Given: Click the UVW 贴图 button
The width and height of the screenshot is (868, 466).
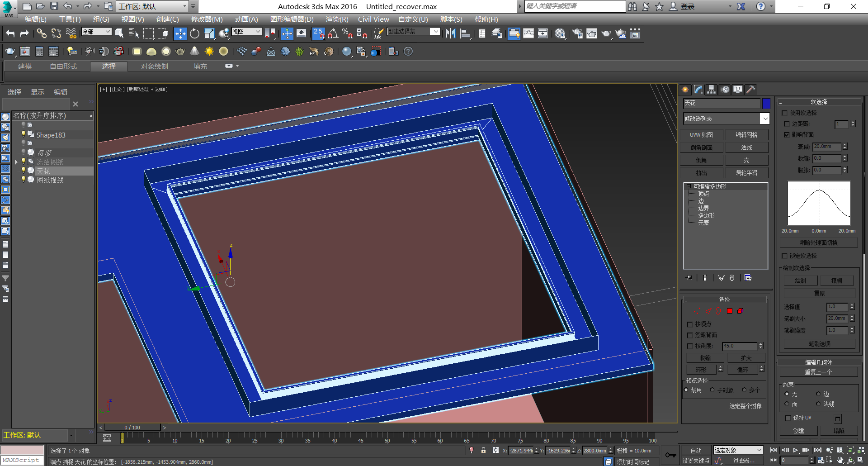Looking at the screenshot, I should (x=701, y=134).
